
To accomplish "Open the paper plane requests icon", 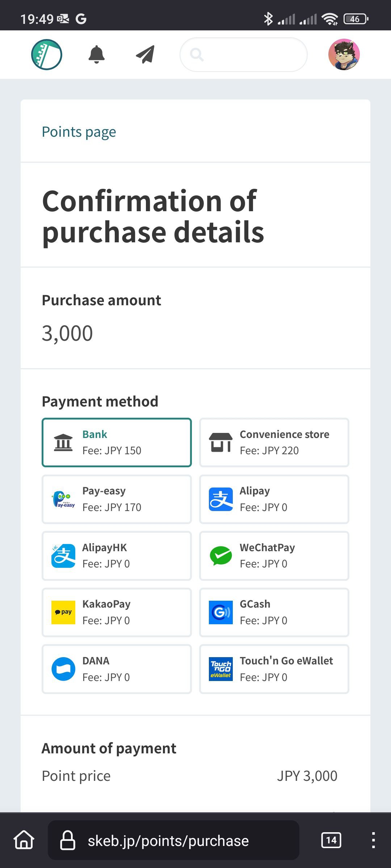I will [x=145, y=55].
